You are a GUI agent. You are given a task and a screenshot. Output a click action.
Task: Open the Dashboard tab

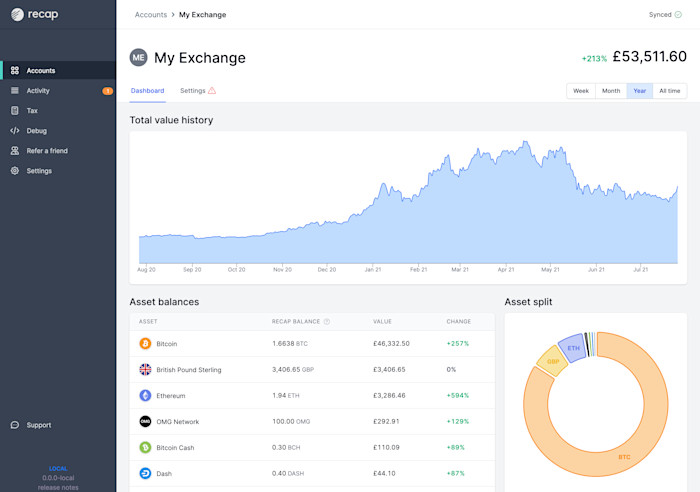pyautogui.click(x=147, y=91)
